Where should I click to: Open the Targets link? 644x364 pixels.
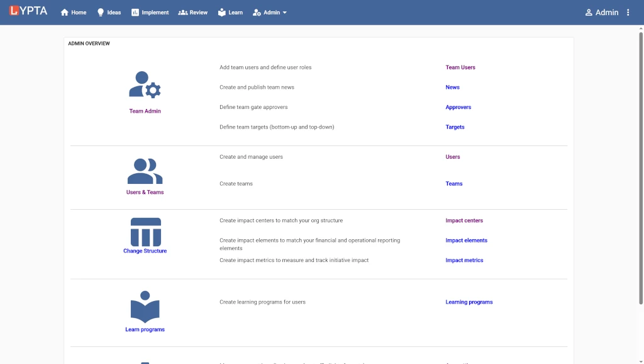click(x=455, y=127)
